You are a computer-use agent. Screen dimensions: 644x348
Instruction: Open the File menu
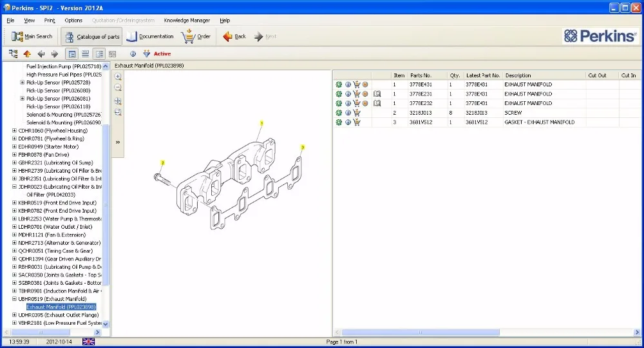pos(11,20)
